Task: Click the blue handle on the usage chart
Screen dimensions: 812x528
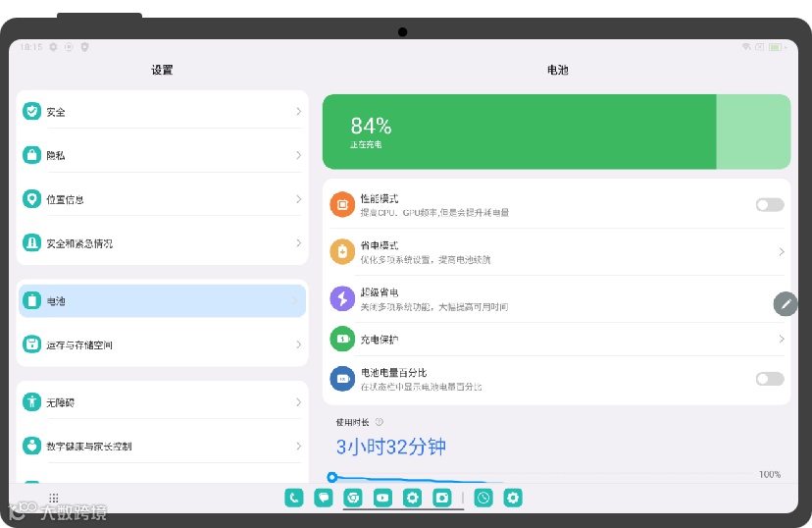Action: (331, 477)
